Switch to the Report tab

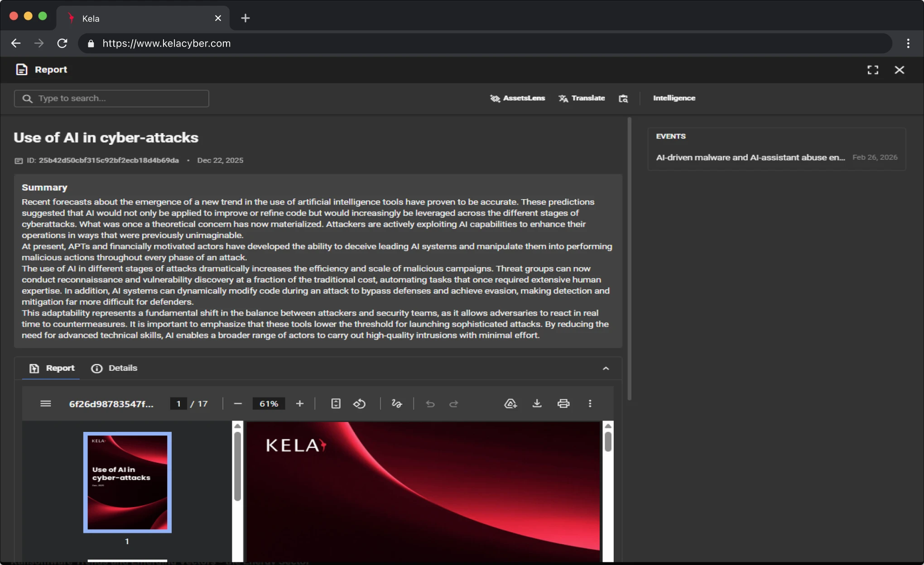[x=52, y=368]
